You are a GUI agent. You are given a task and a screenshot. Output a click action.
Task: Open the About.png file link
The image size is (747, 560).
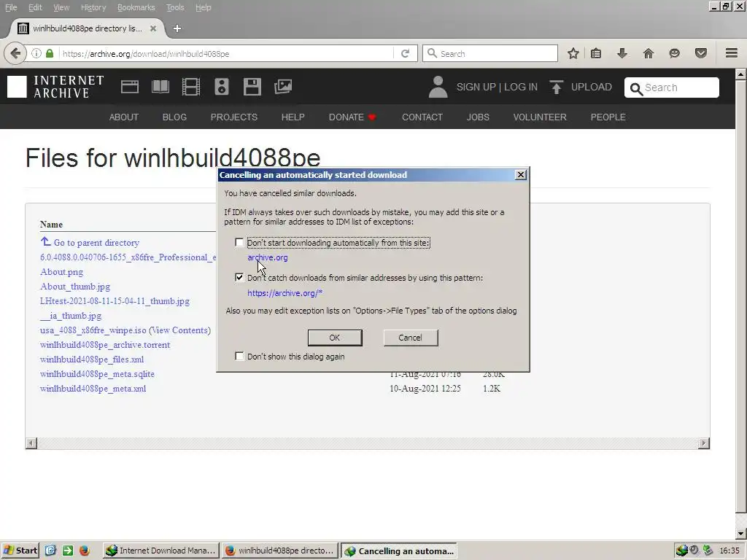pyautogui.click(x=61, y=272)
